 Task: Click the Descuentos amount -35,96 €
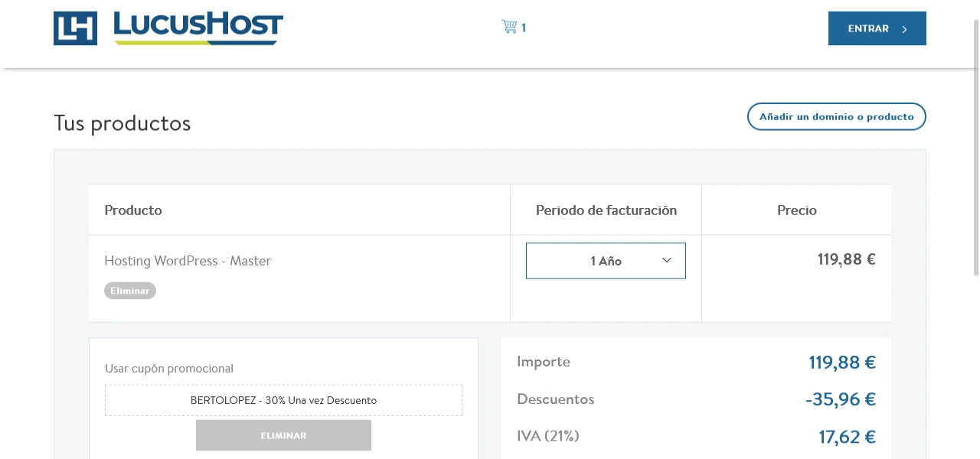pyautogui.click(x=841, y=399)
